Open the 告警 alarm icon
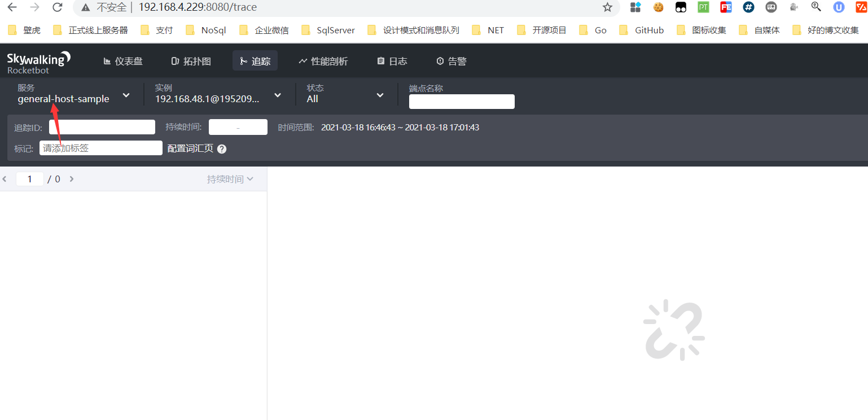 [x=441, y=60]
